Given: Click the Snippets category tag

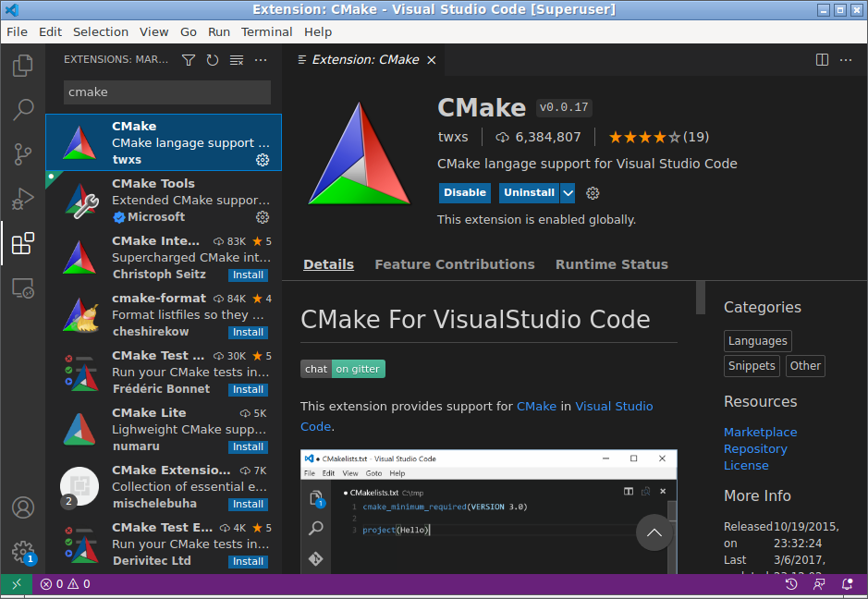Looking at the screenshot, I should [x=752, y=366].
